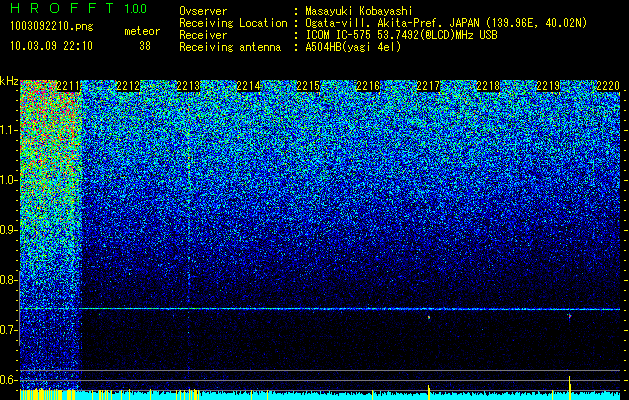The image size is (629, 400).
Task: Pick the 2220 time marker
Action: coord(608,86)
